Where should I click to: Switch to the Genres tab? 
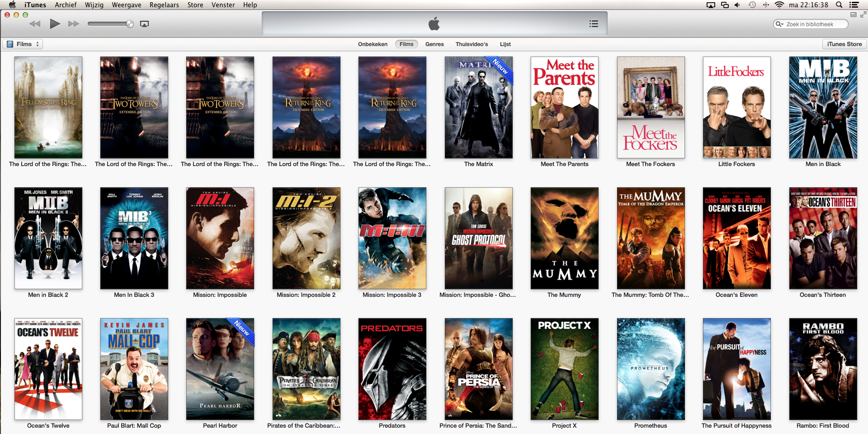pos(434,44)
